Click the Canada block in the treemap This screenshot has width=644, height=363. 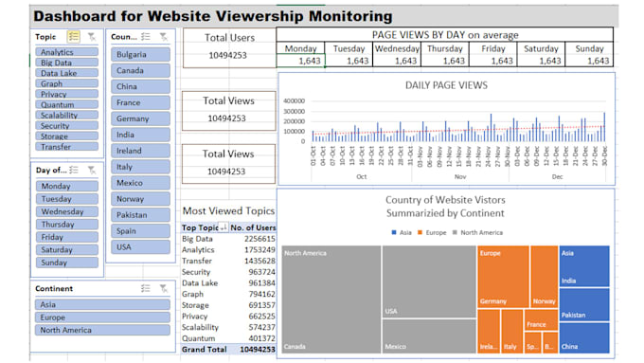pyautogui.click(x=331, y=299)
